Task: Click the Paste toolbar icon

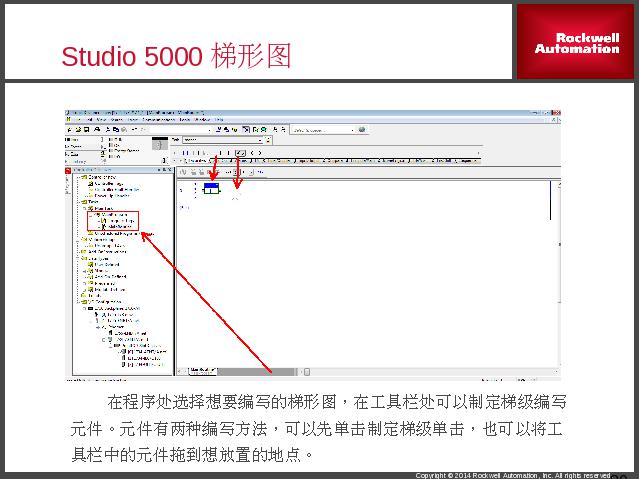Action: pyautogui.click(x=124, y=130)
